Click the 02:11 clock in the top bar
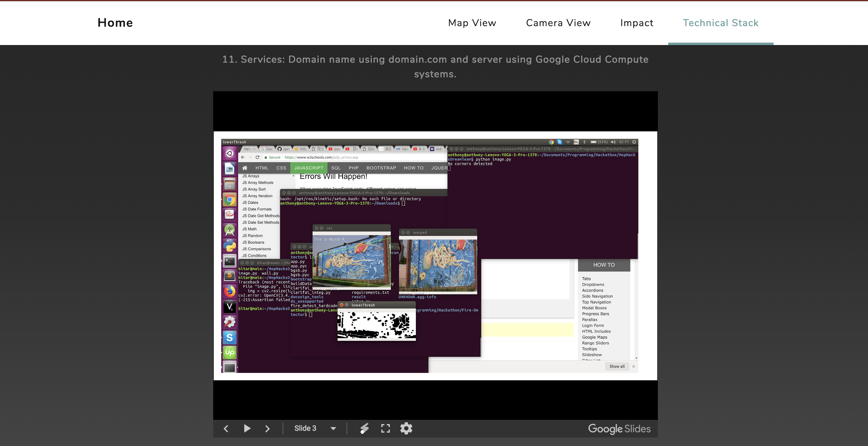 (624, 142)
